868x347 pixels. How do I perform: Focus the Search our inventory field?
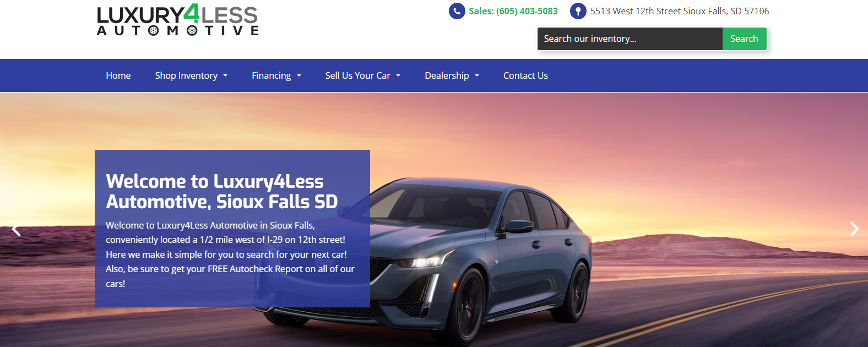(x=630, y=39)
